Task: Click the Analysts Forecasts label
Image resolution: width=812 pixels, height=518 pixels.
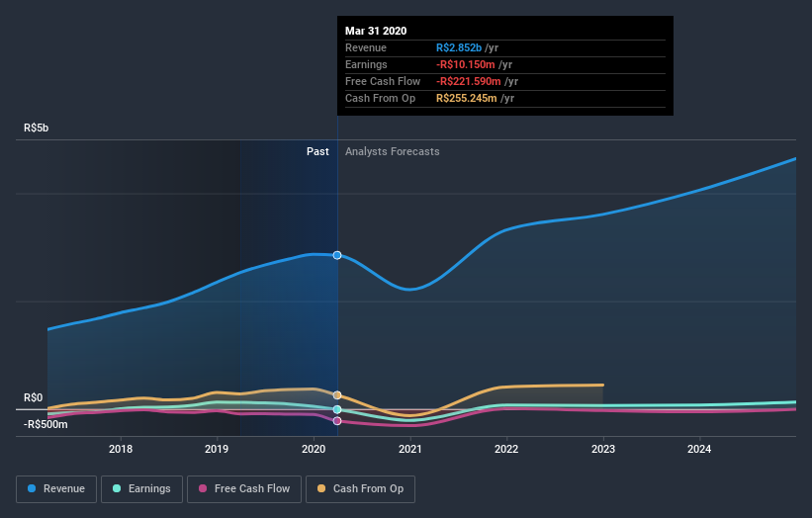Action: pos(393,151)
